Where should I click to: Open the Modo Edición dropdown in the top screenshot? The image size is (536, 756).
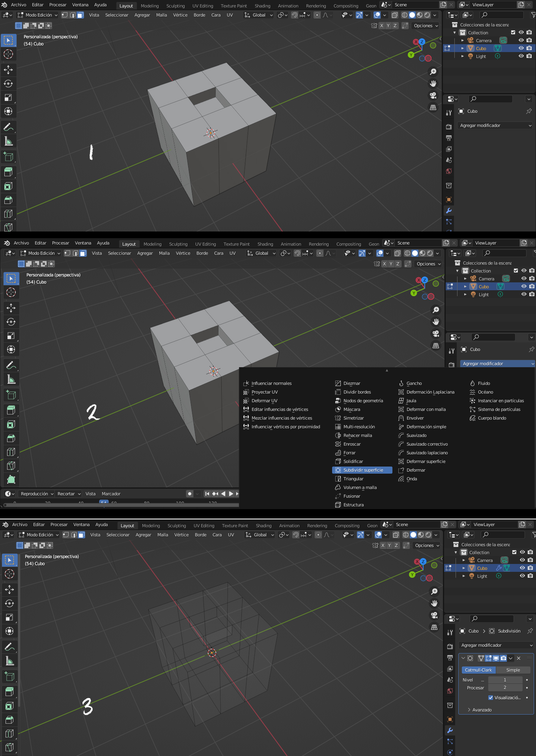37,15
